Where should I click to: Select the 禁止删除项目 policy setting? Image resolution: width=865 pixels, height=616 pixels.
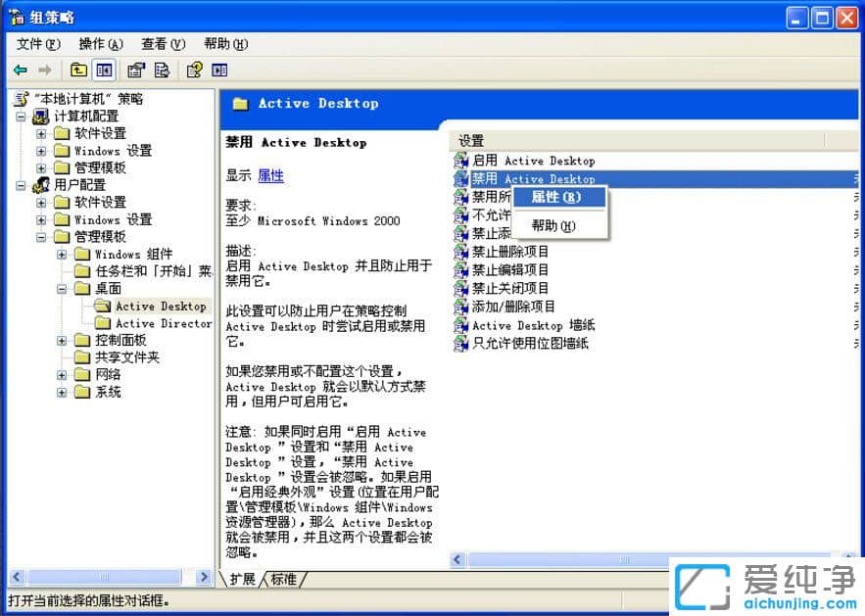tap(508, 251)
